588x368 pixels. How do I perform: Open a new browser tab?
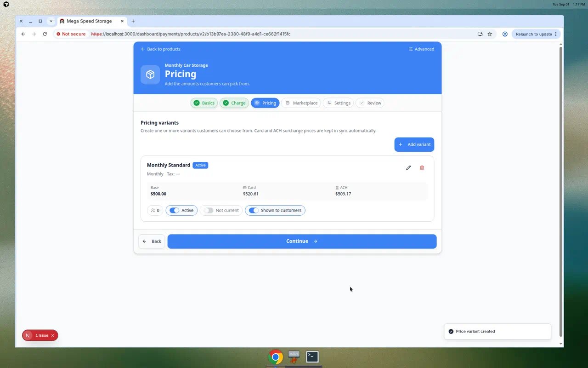133,21
